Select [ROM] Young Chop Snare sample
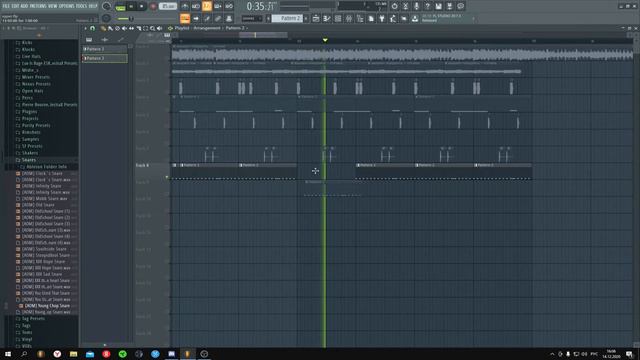The width and height of the screenshot is (640, 360). 47,306
